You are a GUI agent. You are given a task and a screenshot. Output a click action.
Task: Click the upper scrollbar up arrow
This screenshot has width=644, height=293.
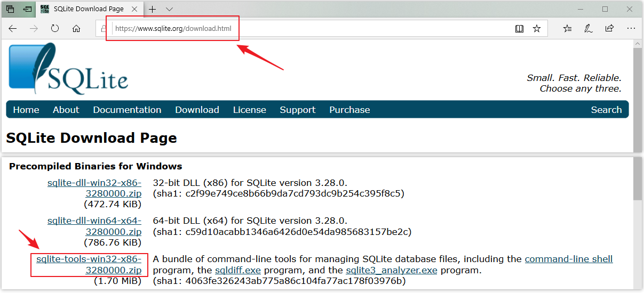pyautogui.click(x=638, y=44)
